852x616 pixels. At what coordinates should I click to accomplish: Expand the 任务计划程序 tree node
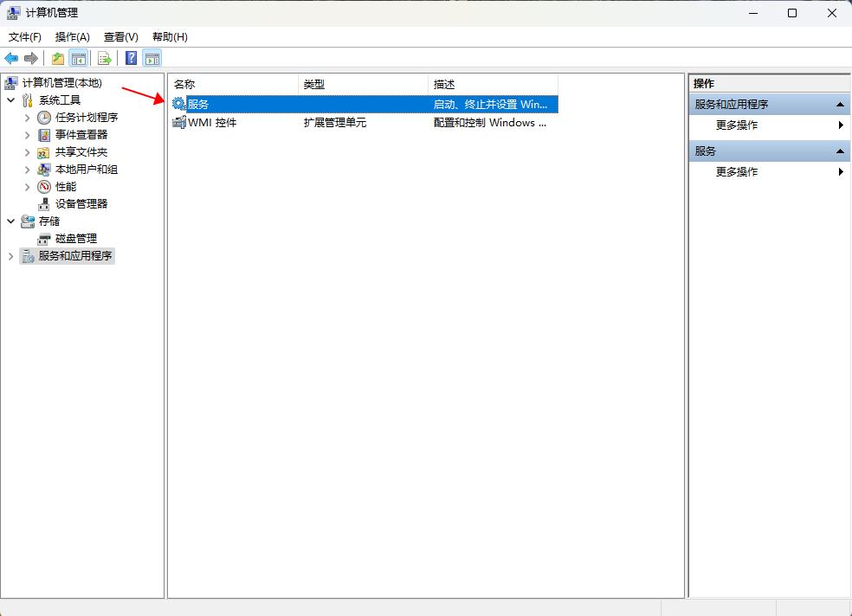(x=27, y=118)
